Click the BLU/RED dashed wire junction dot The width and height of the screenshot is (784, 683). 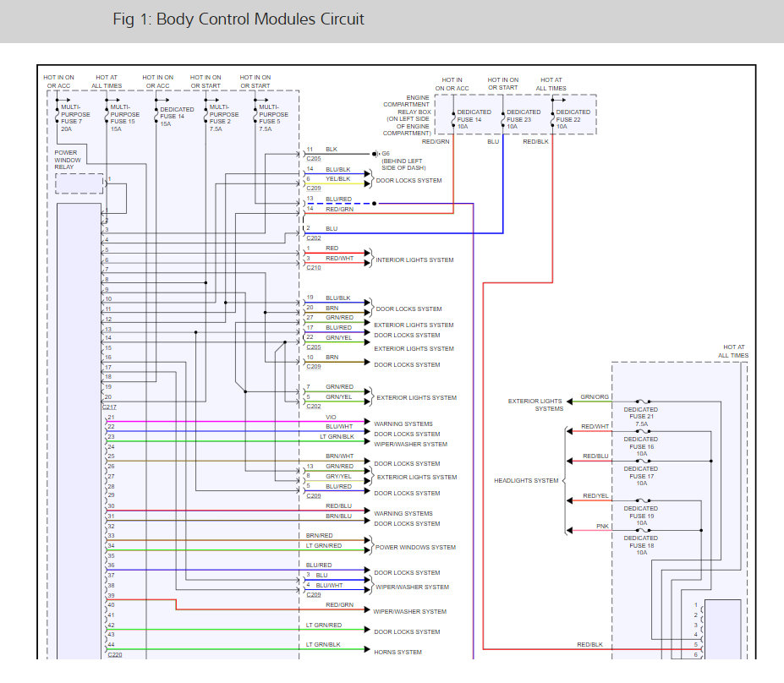tap(374, 204)
